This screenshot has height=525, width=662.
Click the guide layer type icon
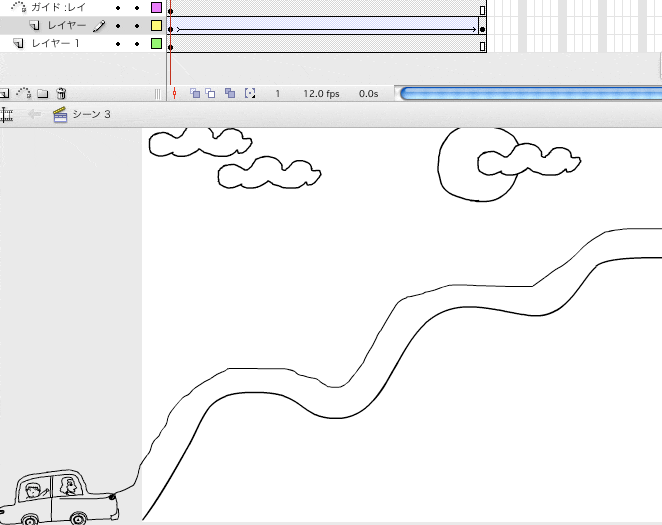(x=19, y=7)
